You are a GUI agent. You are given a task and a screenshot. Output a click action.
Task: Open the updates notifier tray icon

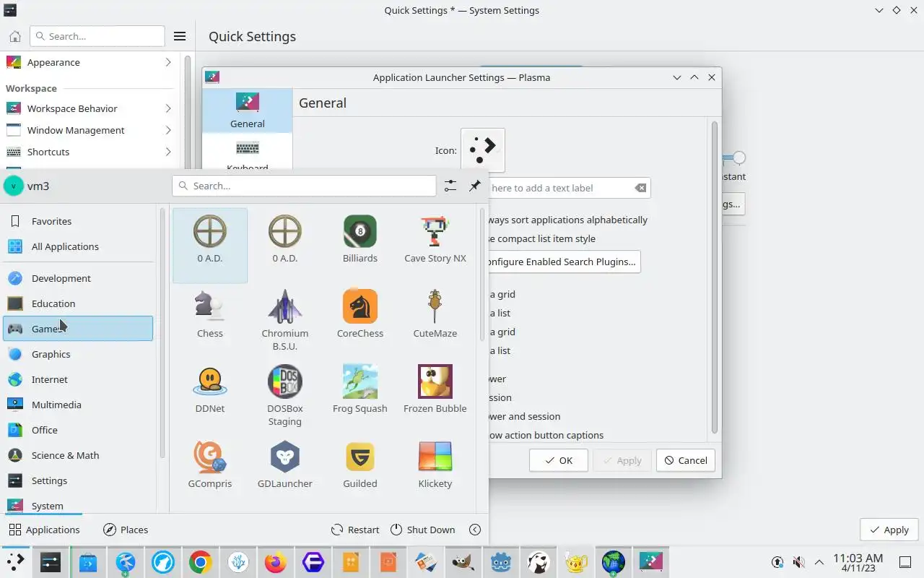pyautogui.click(x=777, y=562)
